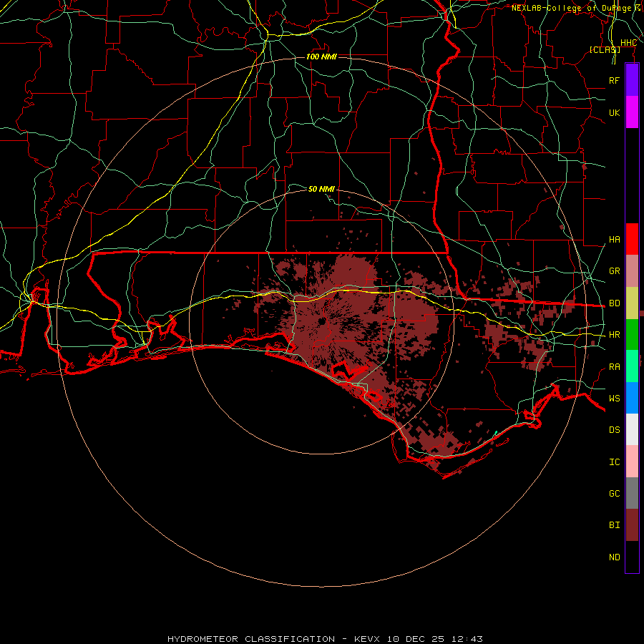Select the light pink IC legend swatch
Viewport: 644px width, 644px height.
click(632, 462)
